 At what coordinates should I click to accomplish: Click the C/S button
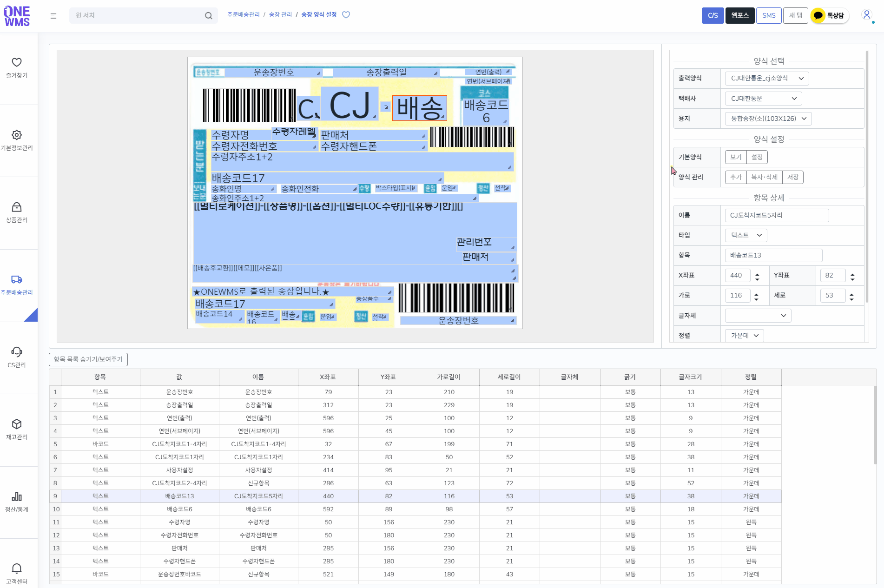click(712, 15)
